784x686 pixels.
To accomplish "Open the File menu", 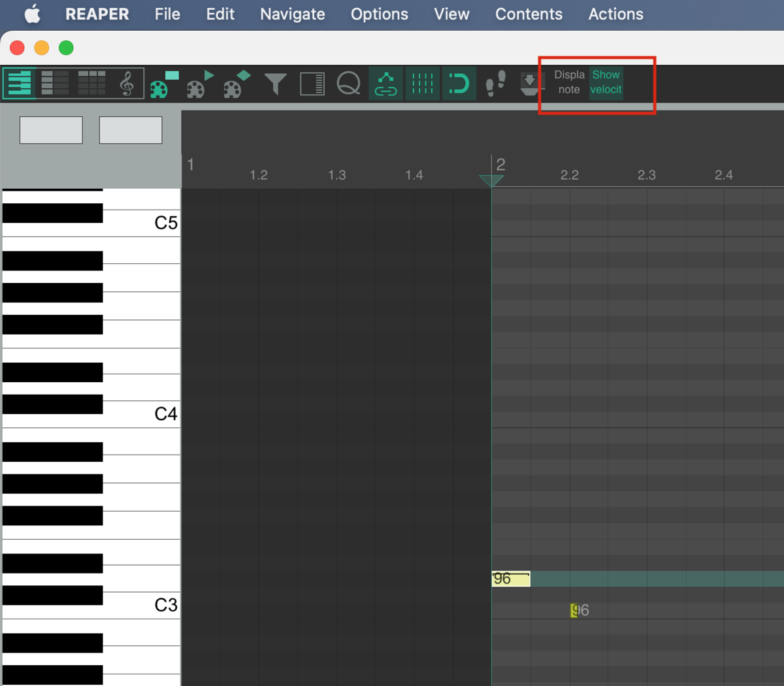I will pos(167,14).
